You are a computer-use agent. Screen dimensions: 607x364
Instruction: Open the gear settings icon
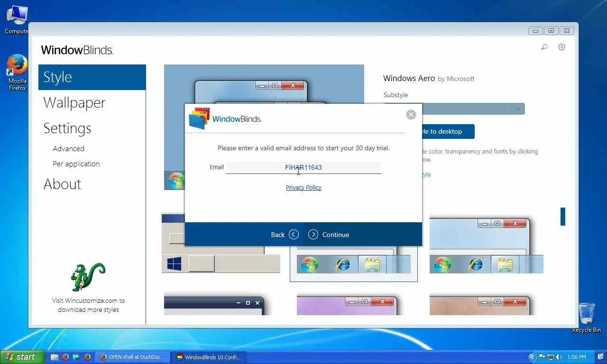click(561, 47)
